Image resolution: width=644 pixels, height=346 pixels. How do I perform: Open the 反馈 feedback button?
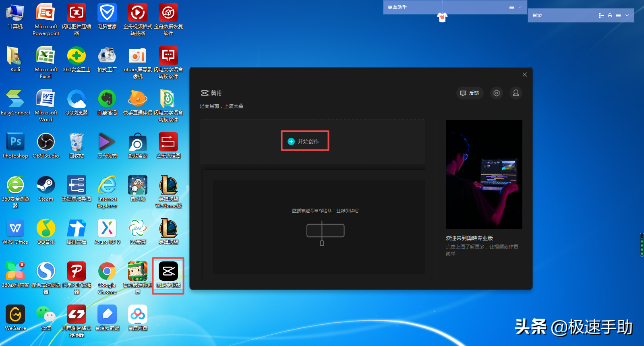(x=470, y=93)
